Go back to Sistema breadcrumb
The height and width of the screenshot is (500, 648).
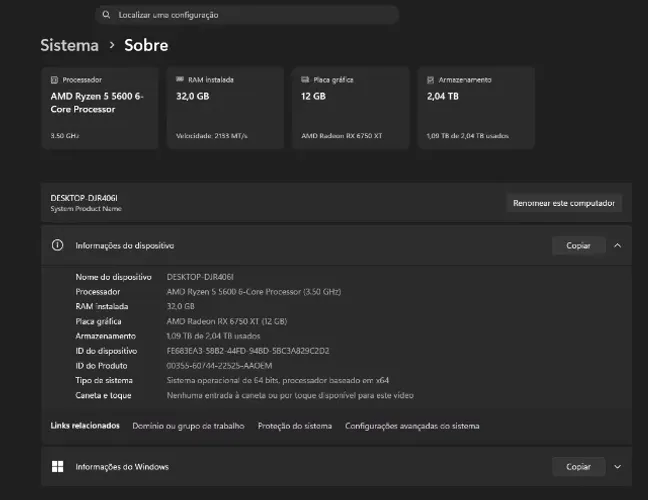tap(69, 45)
